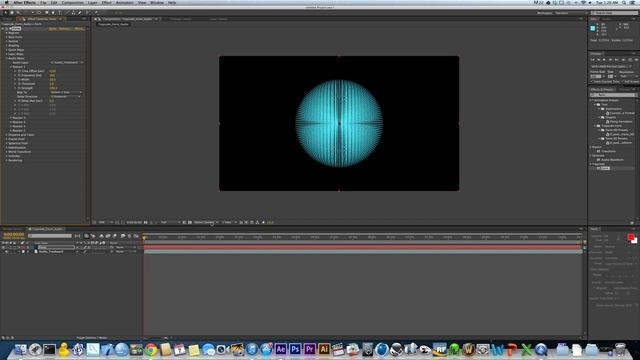Toggle loop option in Preview panel
This screenshot has height=360, width=640.
coord(630,60)
